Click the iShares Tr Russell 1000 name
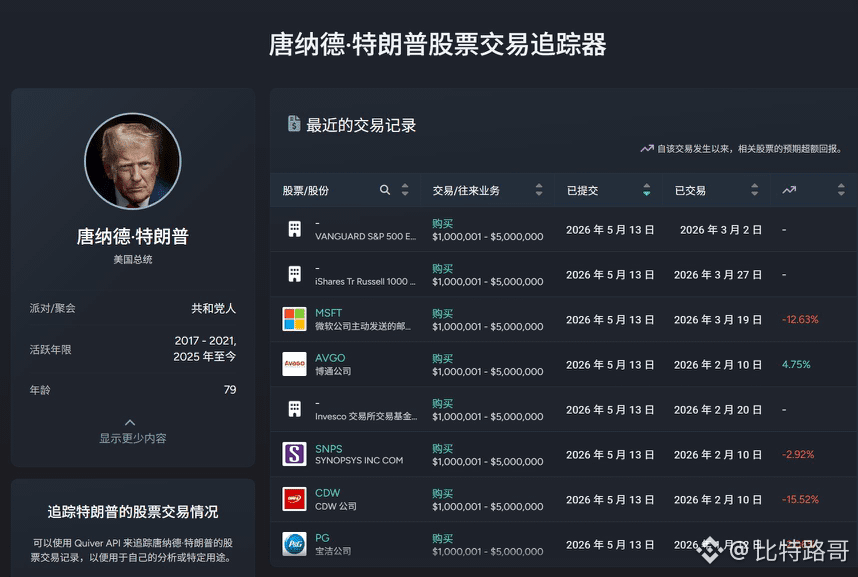This screenshot has height=577, width=858. pyautogui.click(x=366, y=281)
